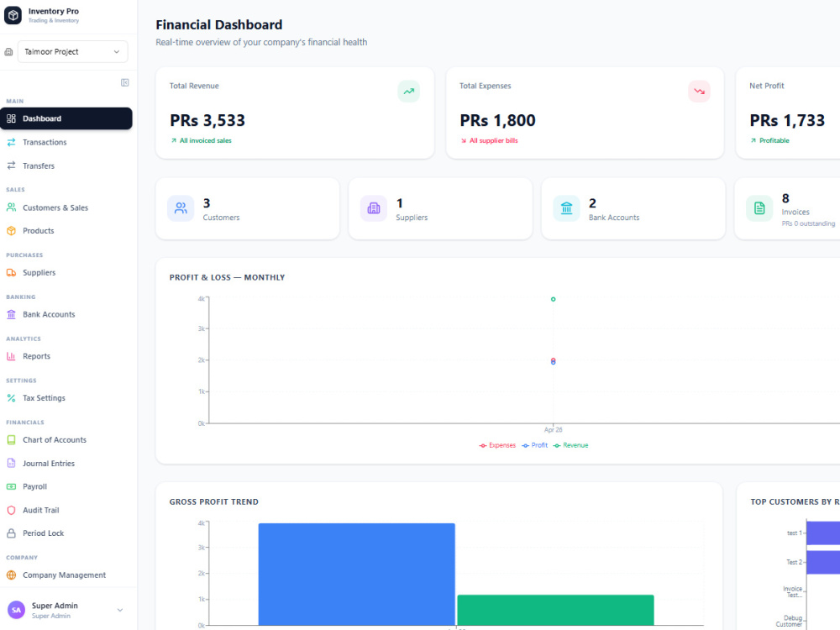Open Customers & Sales section

pyautogui.click(x=66, y=207)
